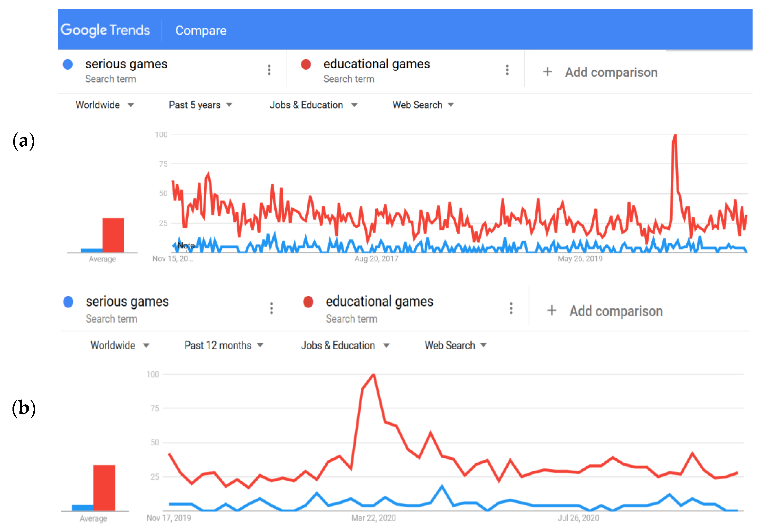Image resolution: width=766 pixels, height=532 pixels.
Task: Select the Compare tab in the header
Action: [201, 30]
